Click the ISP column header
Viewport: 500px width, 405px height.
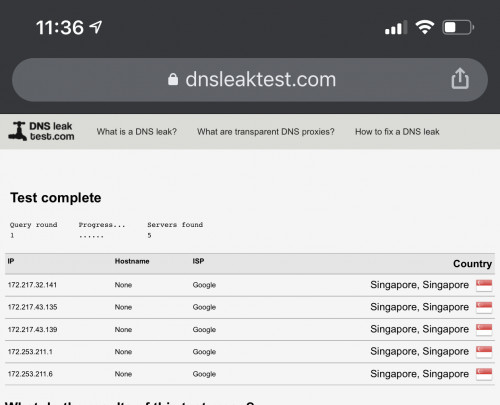tap(198, 261)
